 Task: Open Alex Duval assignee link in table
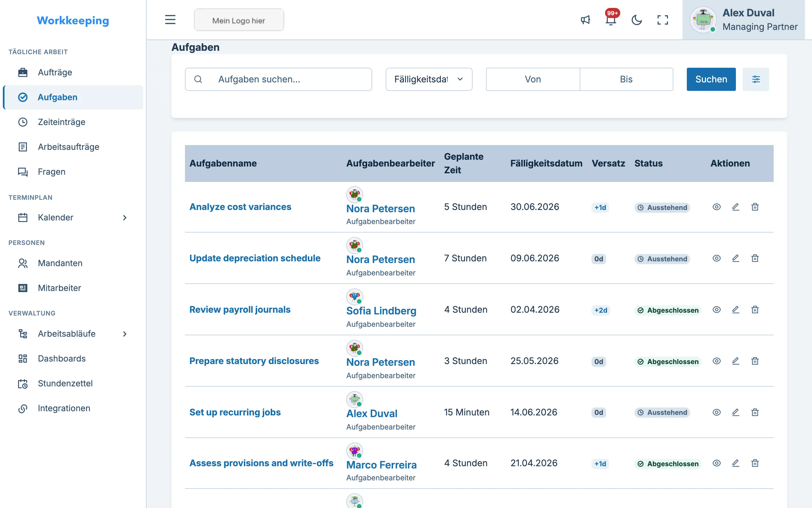[x=372, y=413]
